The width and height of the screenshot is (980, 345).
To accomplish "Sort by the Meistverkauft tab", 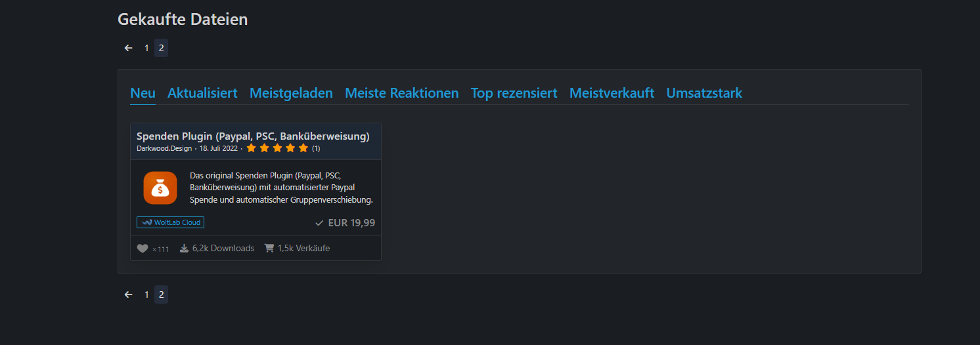I will pos(612,93).
